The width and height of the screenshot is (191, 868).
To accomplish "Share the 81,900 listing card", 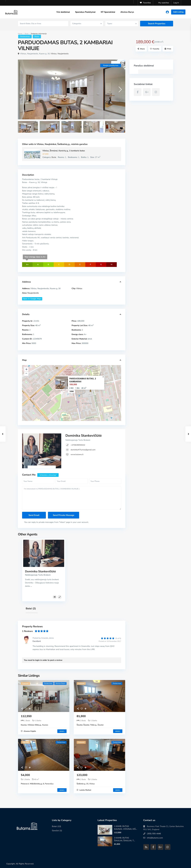I will coord(78,709).
